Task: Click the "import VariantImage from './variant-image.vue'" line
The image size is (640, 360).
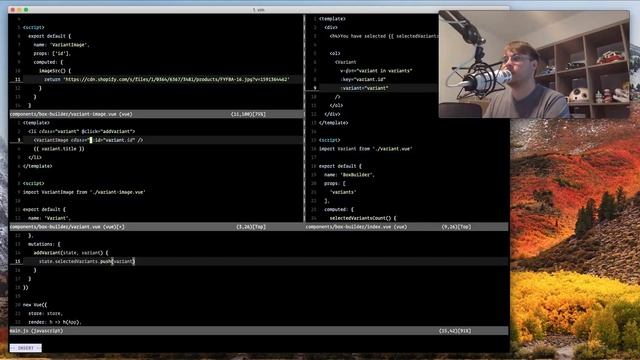Action: click(x=84, y=192)
